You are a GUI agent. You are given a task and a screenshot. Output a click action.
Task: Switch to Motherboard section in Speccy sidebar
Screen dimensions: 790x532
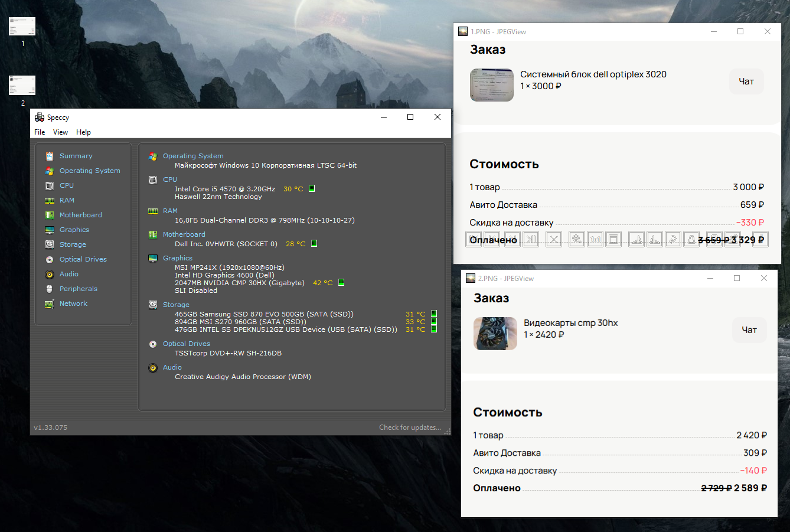tap(81, 215)
